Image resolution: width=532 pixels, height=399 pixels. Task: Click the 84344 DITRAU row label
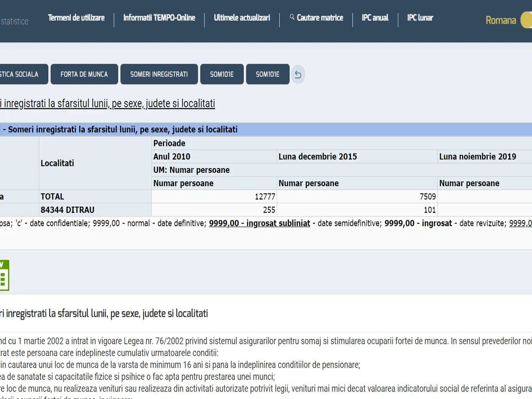click(67, 210)
